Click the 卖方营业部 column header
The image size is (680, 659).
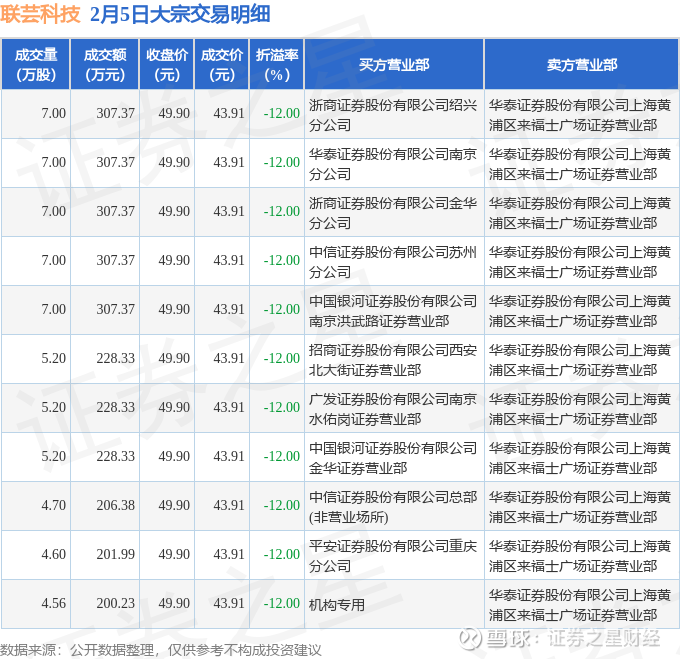(582, 64)
